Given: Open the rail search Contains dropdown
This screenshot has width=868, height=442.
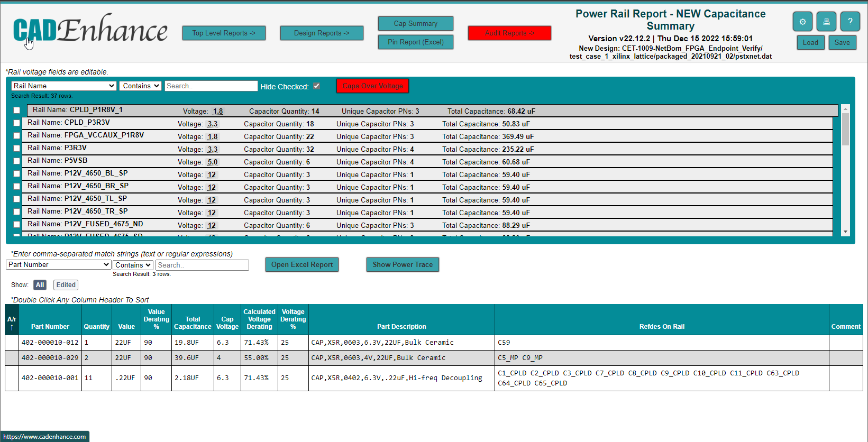Looking at the screenshot, I should click(x=140, y=86).
